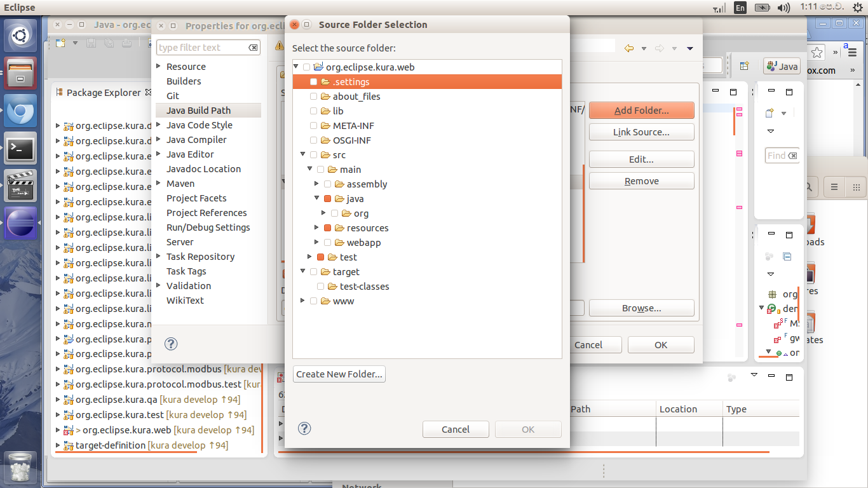This screenshot has width=868, height=488.
Task: Click the org.eclipse.kura.web project icon
Action: pos(318,67)
